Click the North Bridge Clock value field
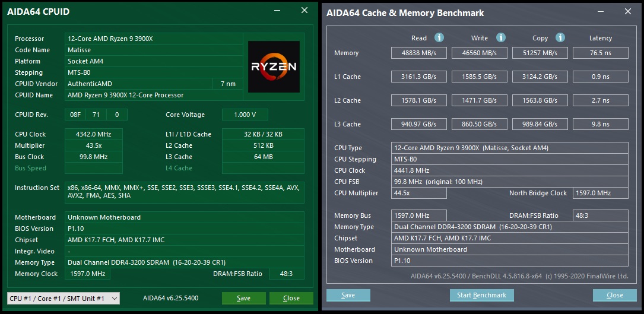The height and width of the screenshot is (314, 644). (601, 193)
